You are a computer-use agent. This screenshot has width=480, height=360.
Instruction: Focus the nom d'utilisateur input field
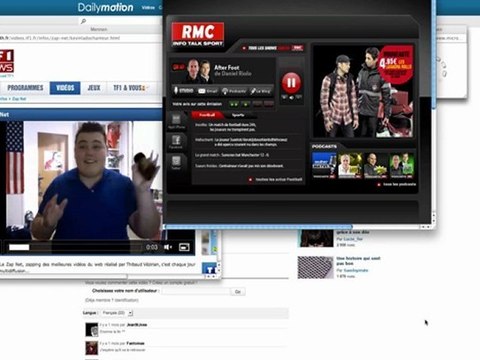[196, 291]
